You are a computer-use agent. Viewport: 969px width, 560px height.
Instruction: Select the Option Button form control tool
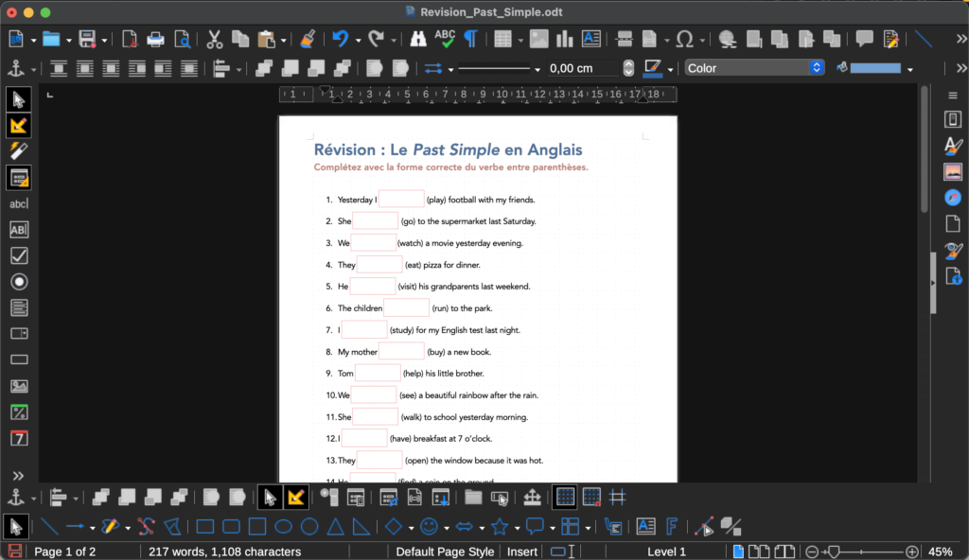click(18, 282)
